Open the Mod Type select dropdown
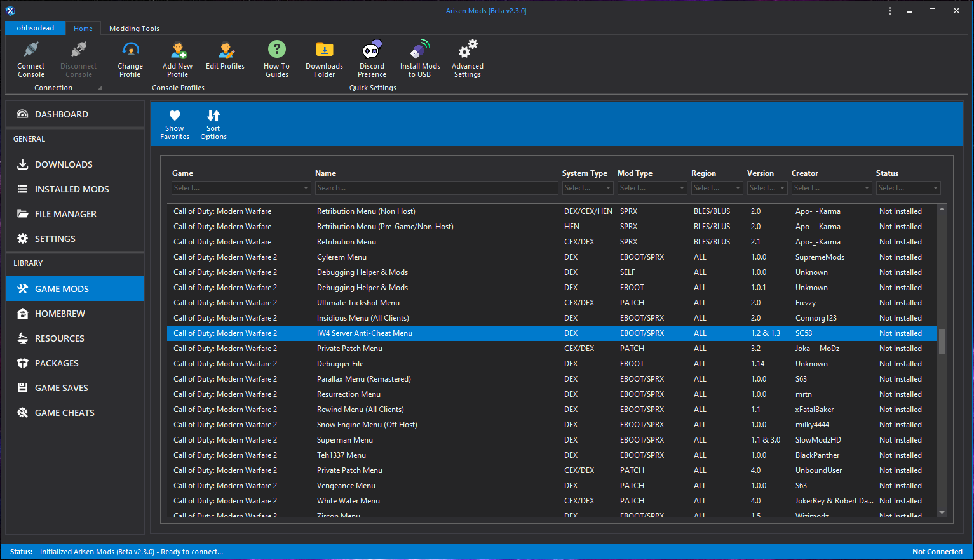The image size is (974, 560). click(652, 187)
